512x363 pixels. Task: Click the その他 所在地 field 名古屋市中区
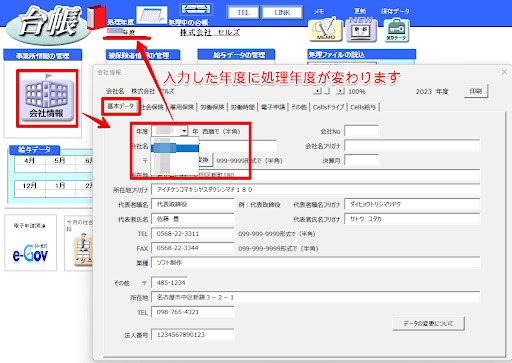click(316, 297)
